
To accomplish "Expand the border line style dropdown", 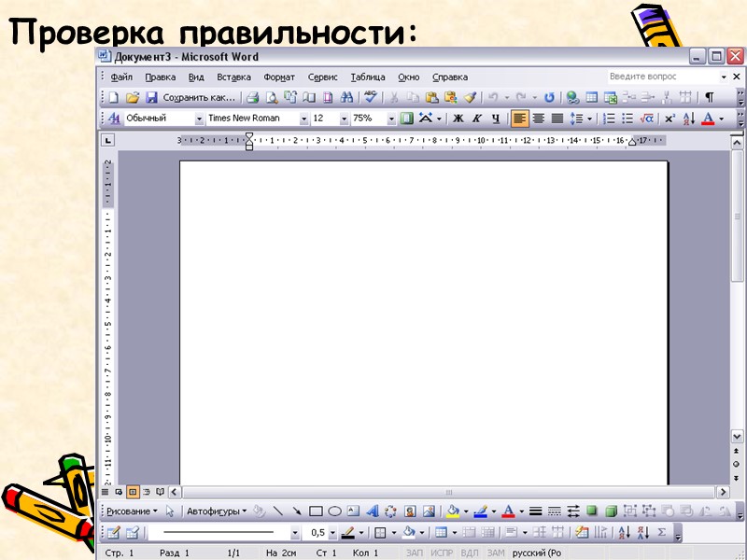I will click(295, 533).
